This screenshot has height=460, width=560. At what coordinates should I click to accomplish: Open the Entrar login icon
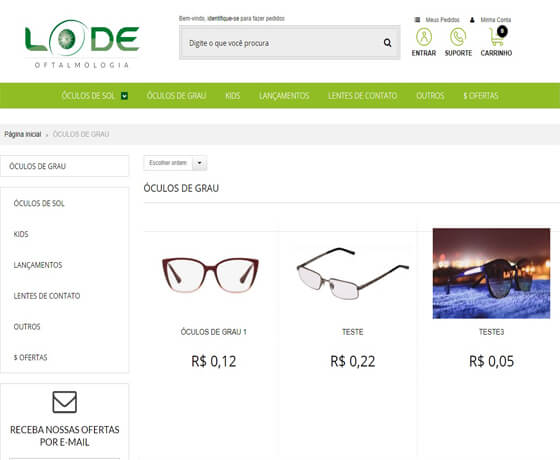point(424,37)
